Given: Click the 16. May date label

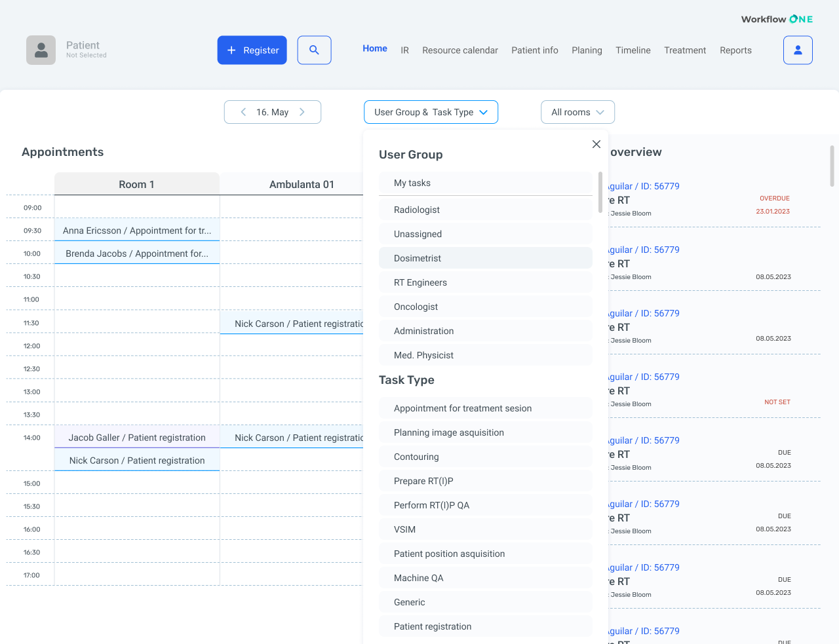Looking at the screenshot, I should tap(273, 112).
